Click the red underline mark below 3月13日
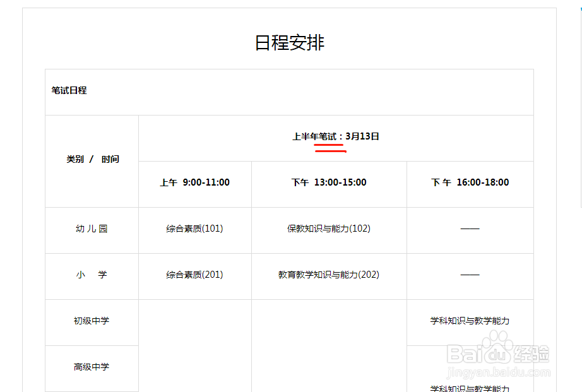The height and width of the screenshot is (392, 582). coord(330,147)
